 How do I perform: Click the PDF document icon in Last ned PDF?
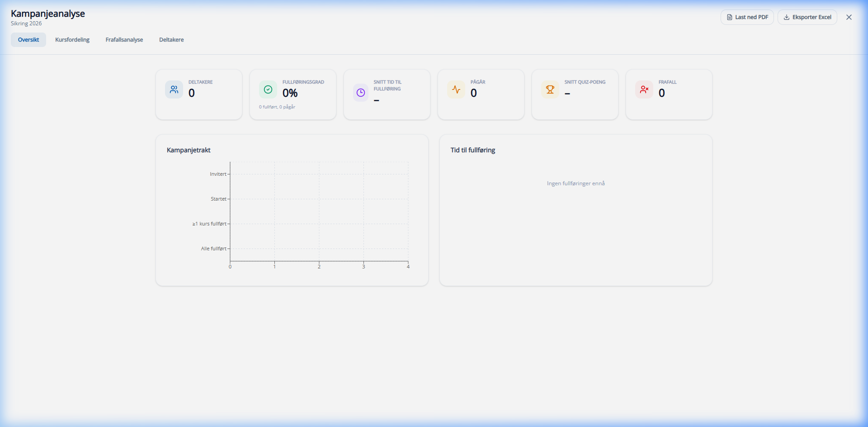pos(730,17)
